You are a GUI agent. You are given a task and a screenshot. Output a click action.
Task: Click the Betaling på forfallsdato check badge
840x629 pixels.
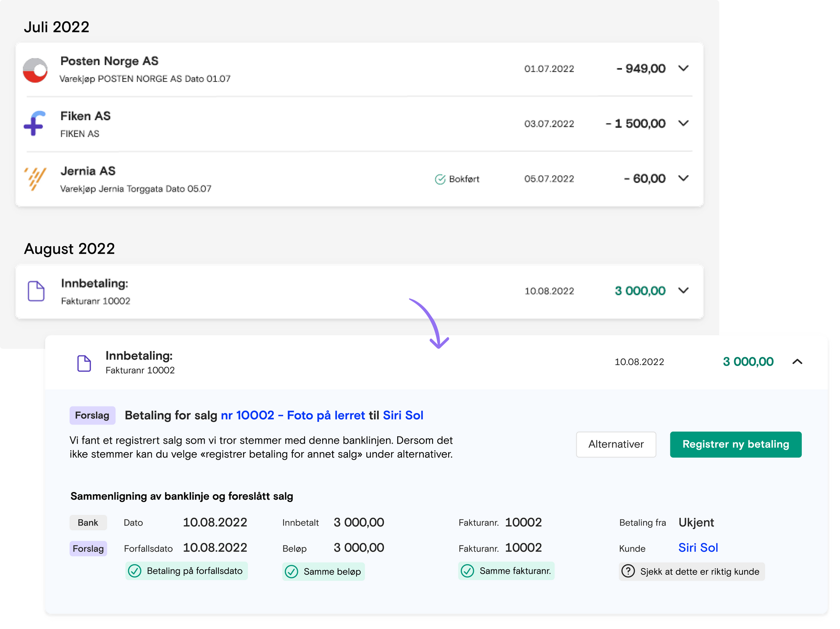coord(186,571)
